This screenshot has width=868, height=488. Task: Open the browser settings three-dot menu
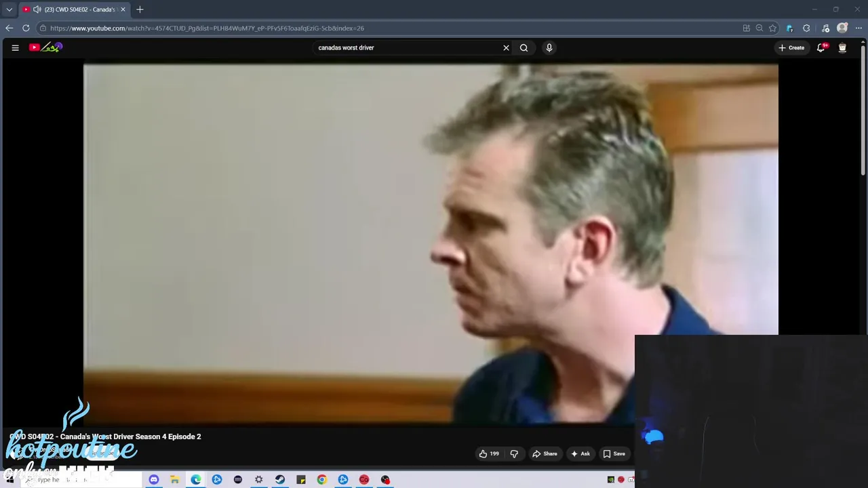coord(859,28)
